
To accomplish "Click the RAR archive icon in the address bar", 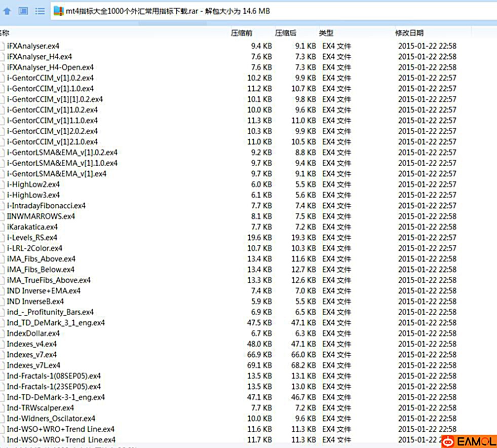I will pyautogui.click(x=58, y=11).
